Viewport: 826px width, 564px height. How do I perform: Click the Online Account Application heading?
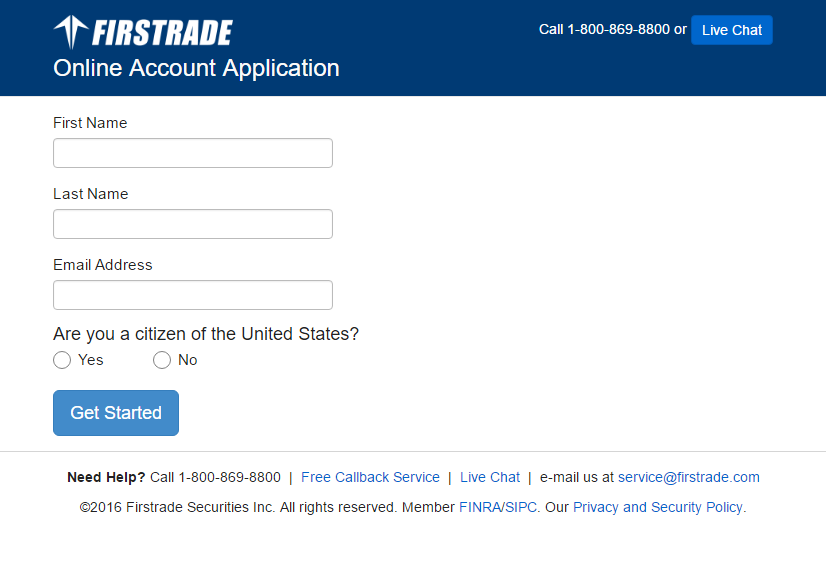196,68
